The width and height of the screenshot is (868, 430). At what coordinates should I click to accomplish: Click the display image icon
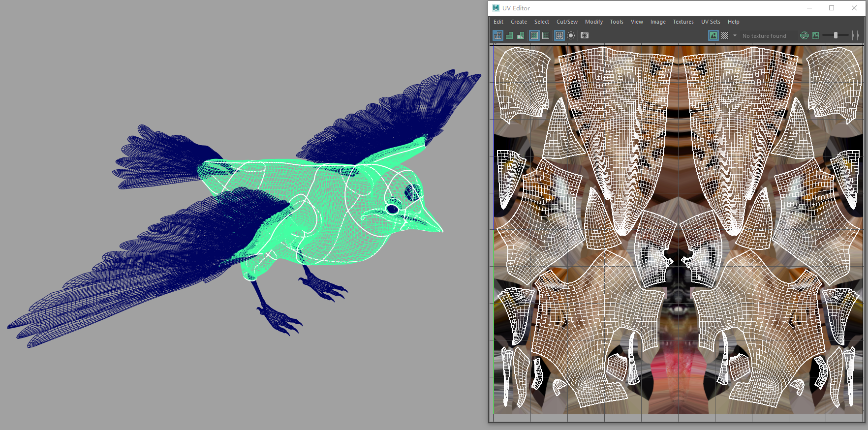(x=713, y=35)
